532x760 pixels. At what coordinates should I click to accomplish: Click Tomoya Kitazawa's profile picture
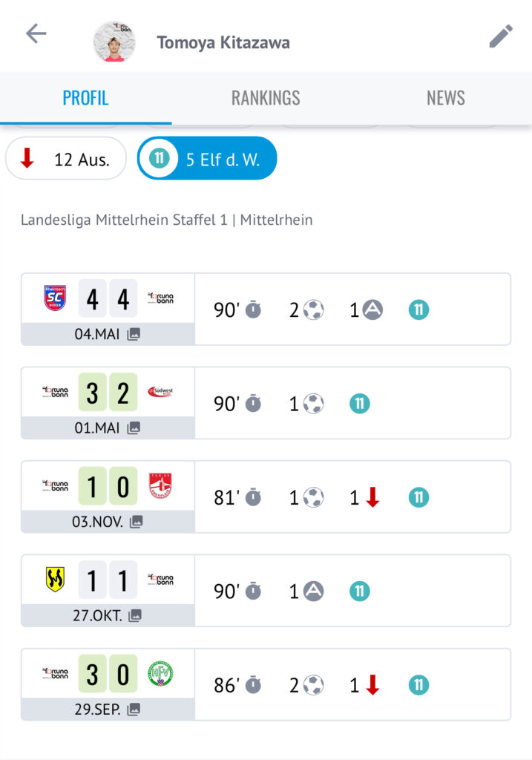click(x=114, y=42)
